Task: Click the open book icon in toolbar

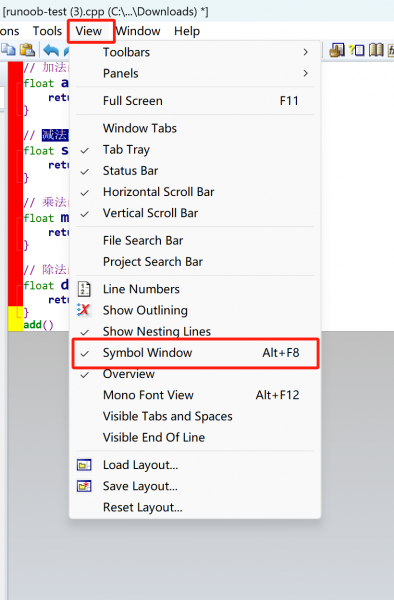Action: (376, 50)
